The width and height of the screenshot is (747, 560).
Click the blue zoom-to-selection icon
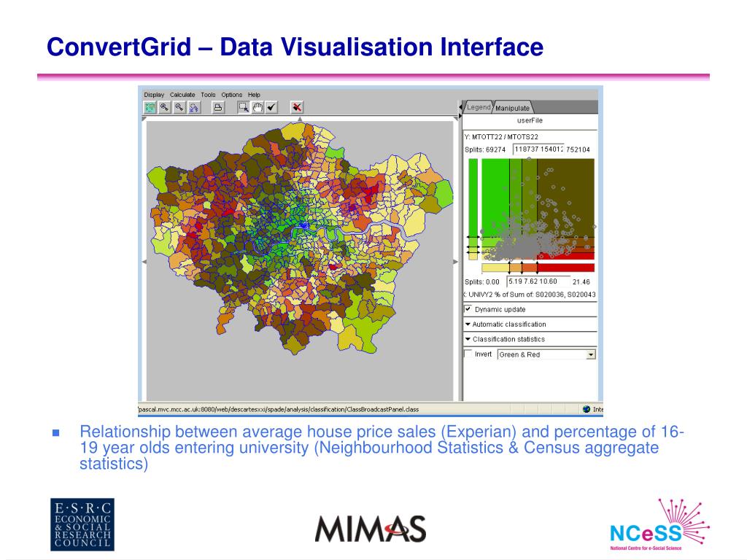coord(193,108)
